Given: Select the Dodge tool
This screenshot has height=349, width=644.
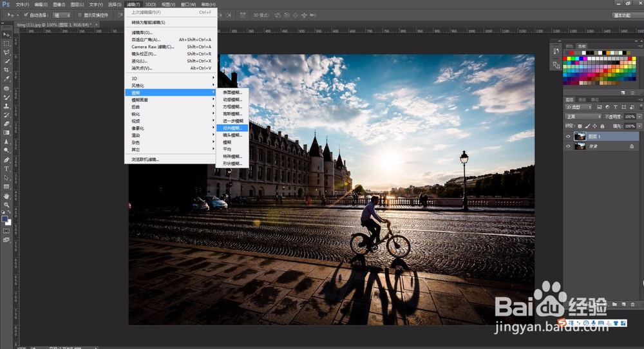Looking at the screenshot, I should tap(6, 151).
